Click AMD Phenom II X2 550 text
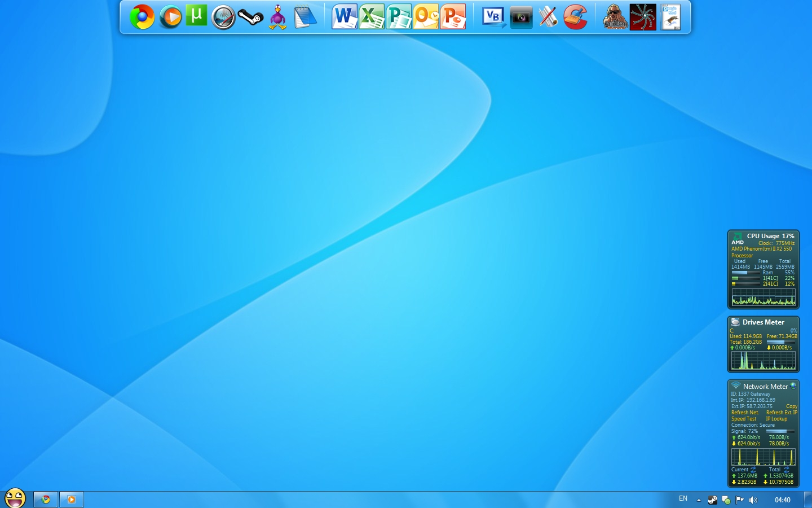The width and height of the screenshot is (812, 508). coord(761,249)
